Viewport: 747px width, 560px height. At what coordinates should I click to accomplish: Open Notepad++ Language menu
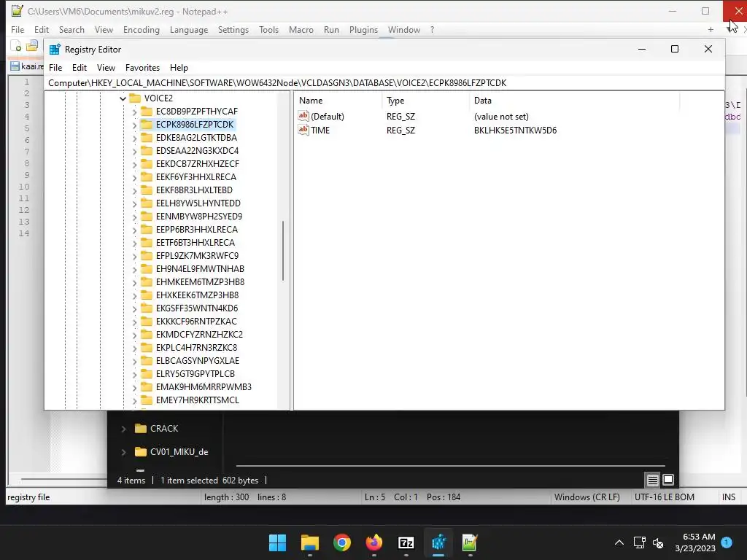click(189, 29)
